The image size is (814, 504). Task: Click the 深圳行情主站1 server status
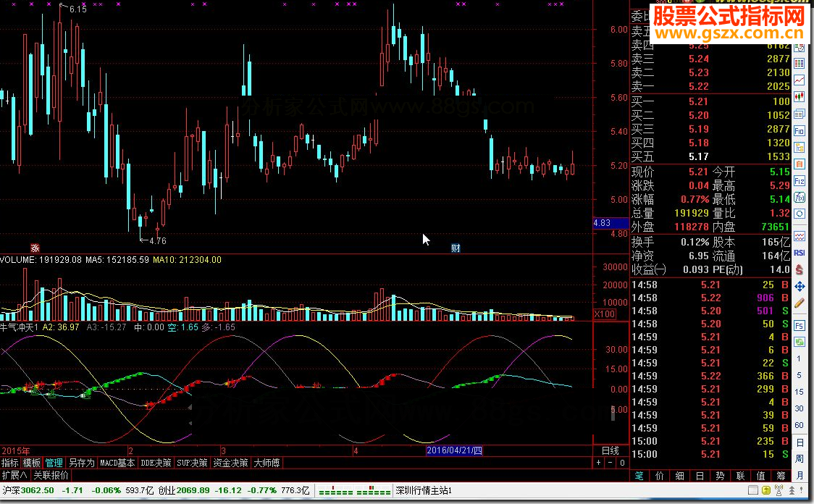[424, 490]
